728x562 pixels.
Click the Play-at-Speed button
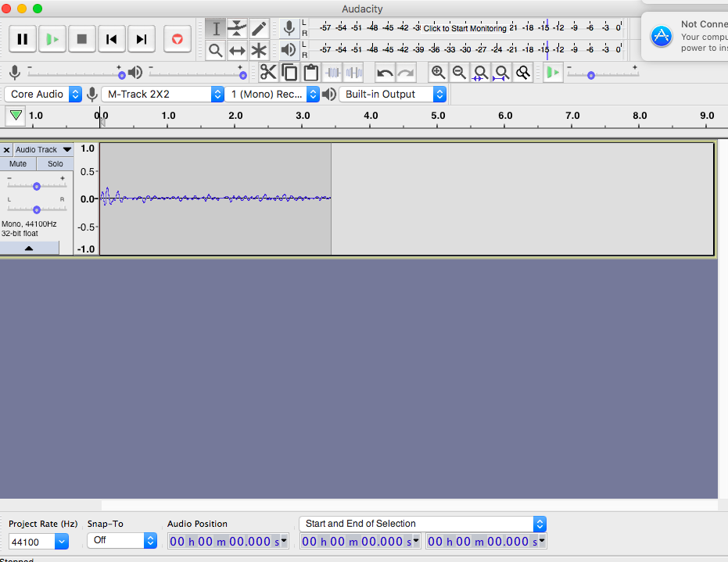point(553,73)
